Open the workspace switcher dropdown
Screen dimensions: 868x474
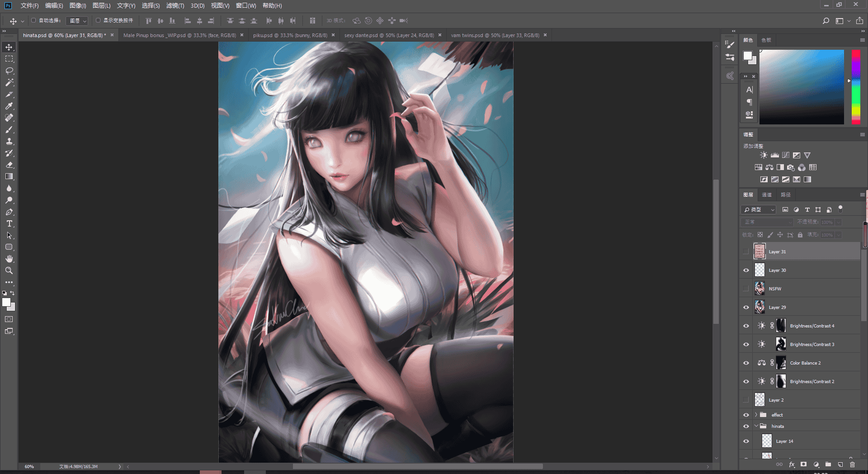click(x=842, y=21)
